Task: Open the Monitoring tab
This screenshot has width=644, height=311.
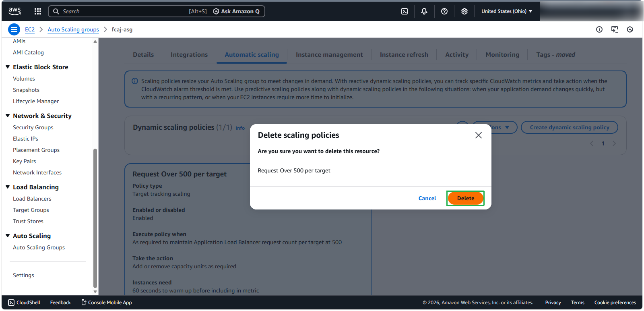Action: tap(502, 55)
